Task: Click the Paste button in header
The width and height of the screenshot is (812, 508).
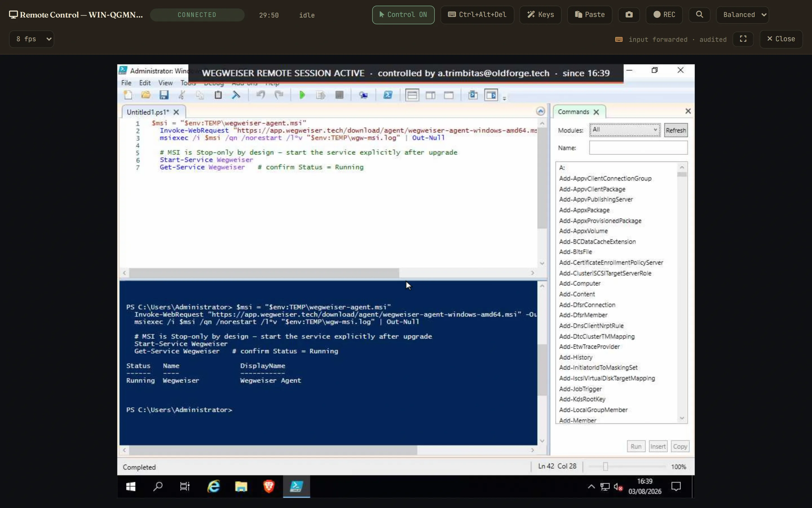Action: click(x=590, y=15)
